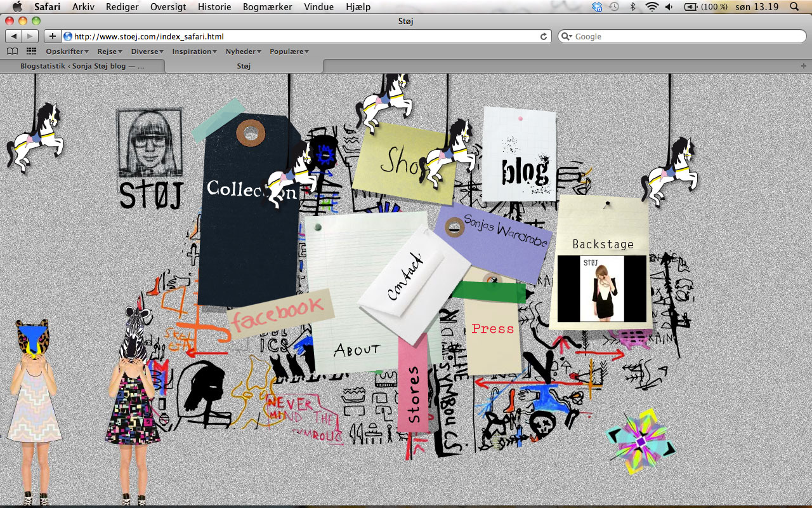Open the facebook tape label
812x508 pixels.
(x=280, y=313)
